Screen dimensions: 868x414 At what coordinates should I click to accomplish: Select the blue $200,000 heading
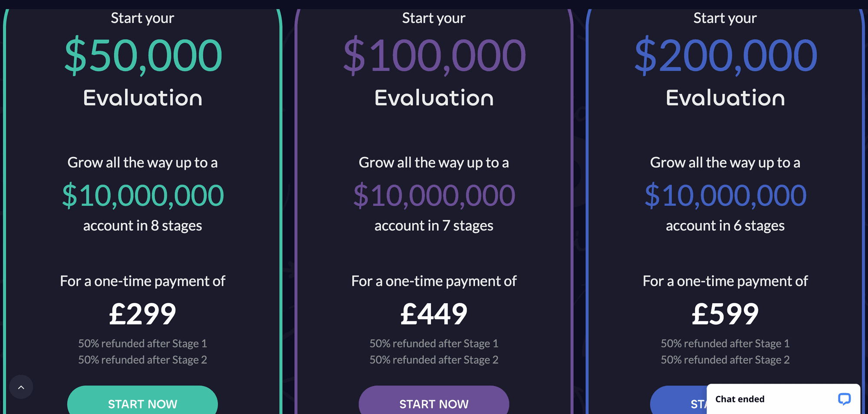click(725, 56)
